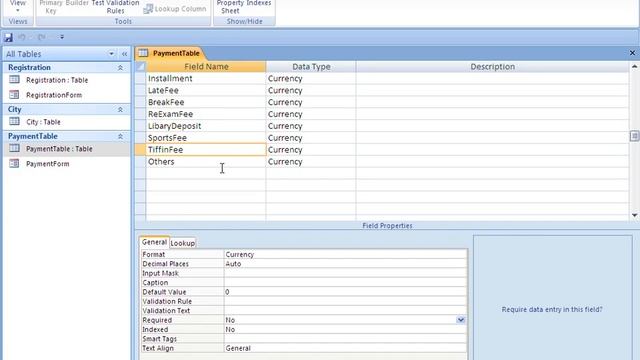Open the All Tables navigation dropdown
The image size is (640, 360).
pyautogui.click(x=111, y=54)
